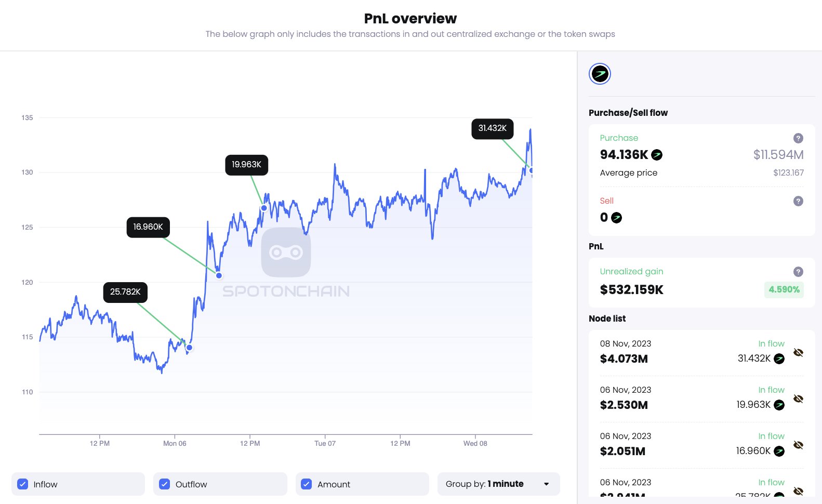
Task: Click the 4.590% gain percentage badge
Action: tap(784, 289)
